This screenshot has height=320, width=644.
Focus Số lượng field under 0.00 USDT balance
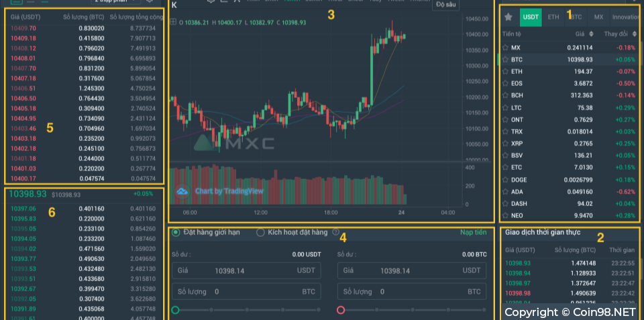[246, 292]
